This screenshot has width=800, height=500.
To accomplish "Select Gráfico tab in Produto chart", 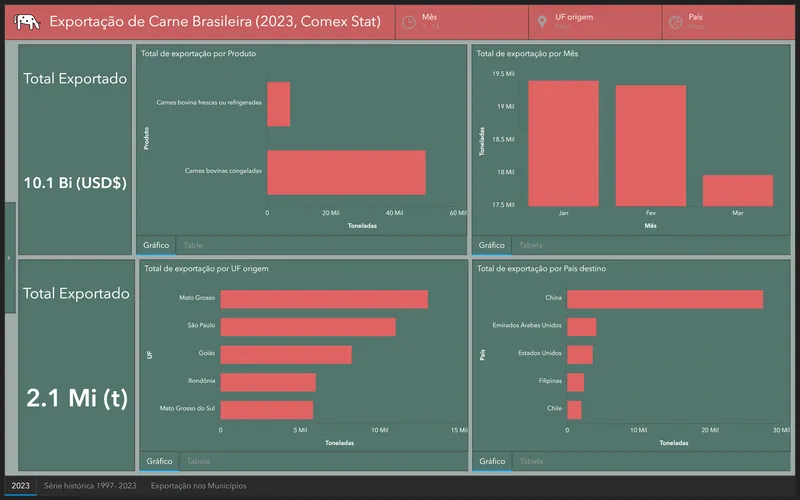I will pos(156,245).
